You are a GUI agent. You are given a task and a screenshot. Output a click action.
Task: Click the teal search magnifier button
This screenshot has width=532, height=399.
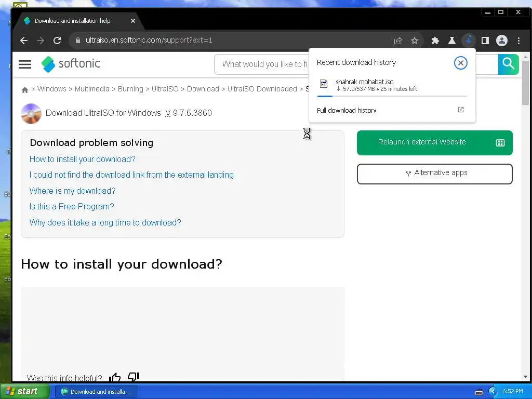click(x=508, y=64)
